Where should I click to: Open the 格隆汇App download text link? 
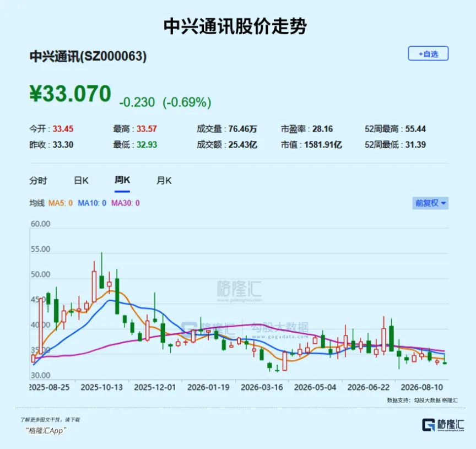point(46,430)
